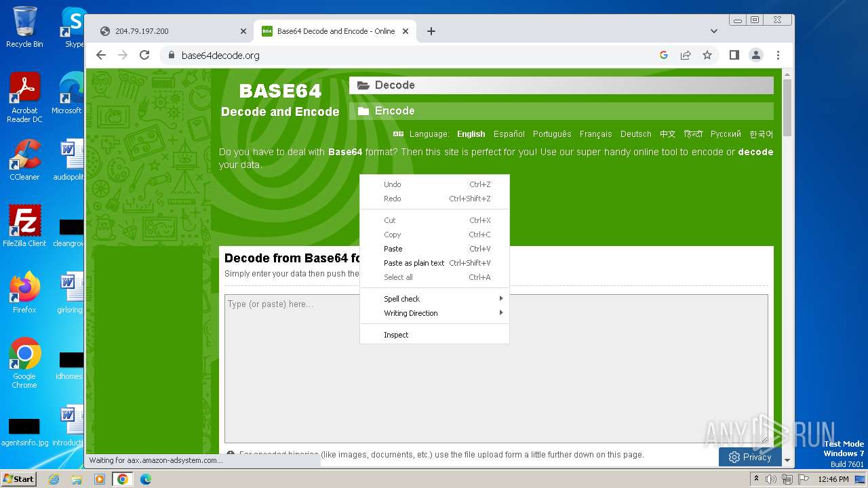The image size is (868, 488).
Task: Click Chrome icon in taskbar
Action: tap(123, 479)
